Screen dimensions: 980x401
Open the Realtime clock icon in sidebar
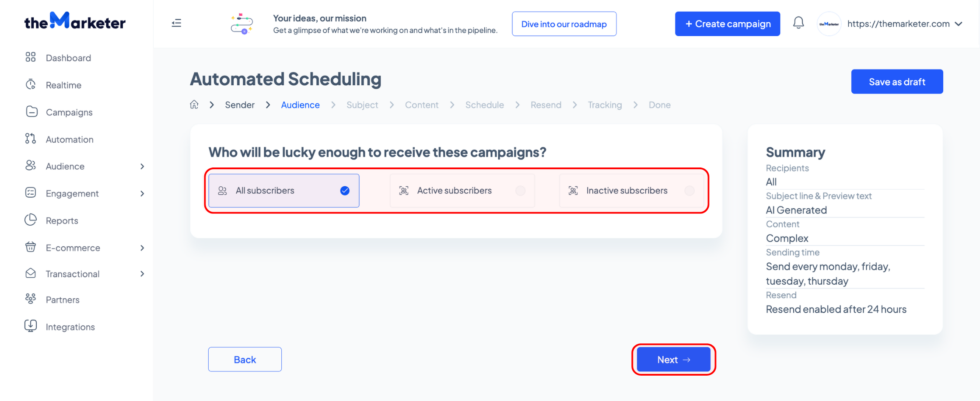click(31, 84)
